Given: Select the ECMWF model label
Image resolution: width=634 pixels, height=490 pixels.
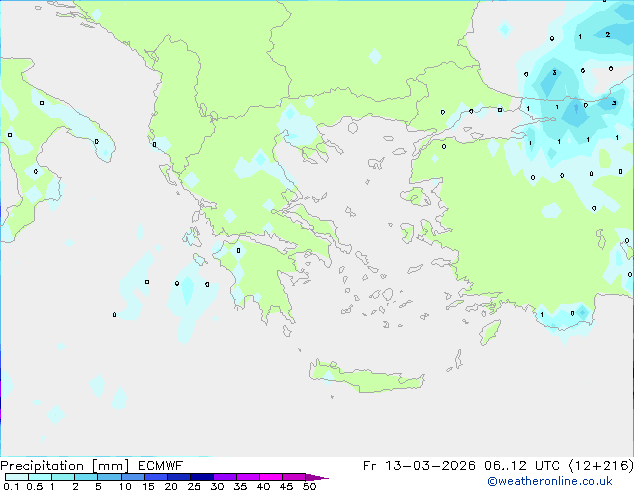Looking at the screenshot, I should pyautogui.click(x=161, y=466).
